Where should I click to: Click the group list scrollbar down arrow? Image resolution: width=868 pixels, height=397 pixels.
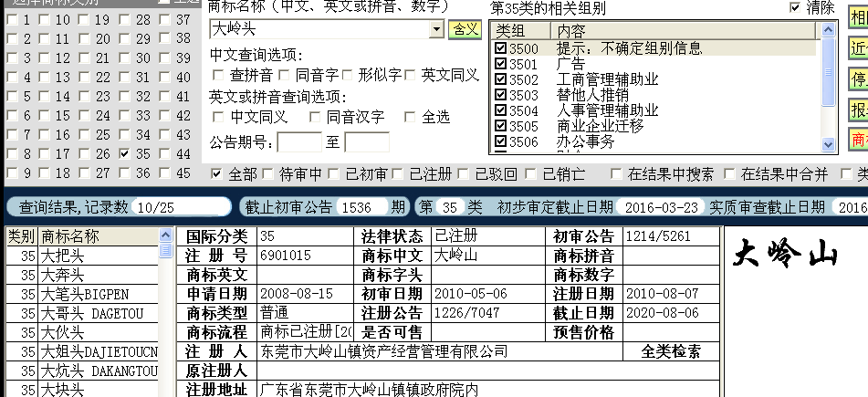(x=828, y=144)
